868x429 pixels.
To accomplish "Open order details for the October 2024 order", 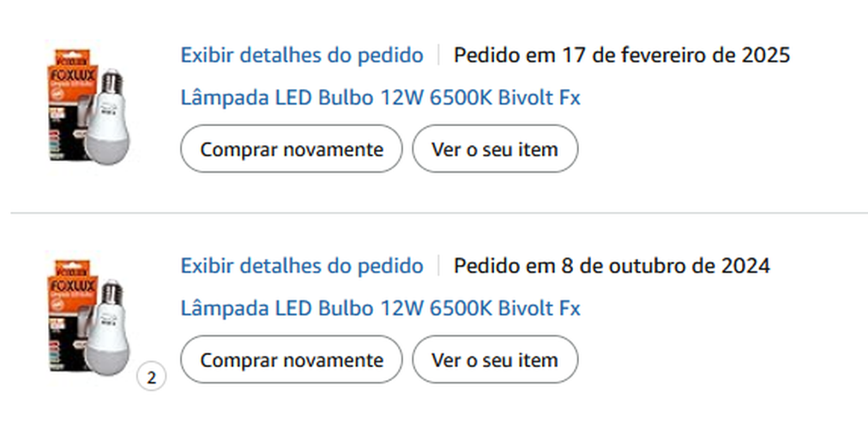I will pyautogui.click(x=301, y=266).
